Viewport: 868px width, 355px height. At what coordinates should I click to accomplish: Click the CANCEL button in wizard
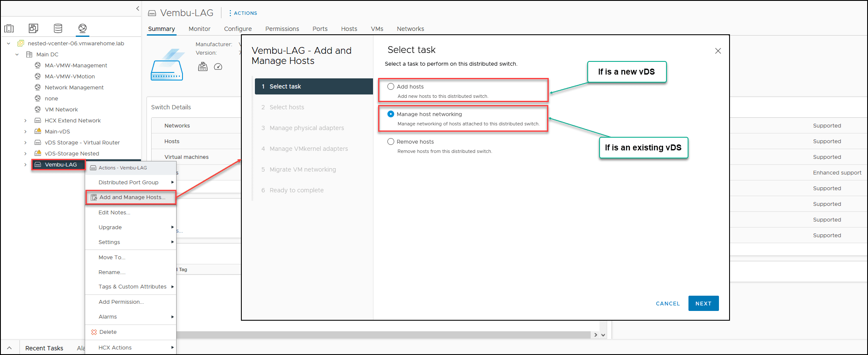tap(668, 303)
